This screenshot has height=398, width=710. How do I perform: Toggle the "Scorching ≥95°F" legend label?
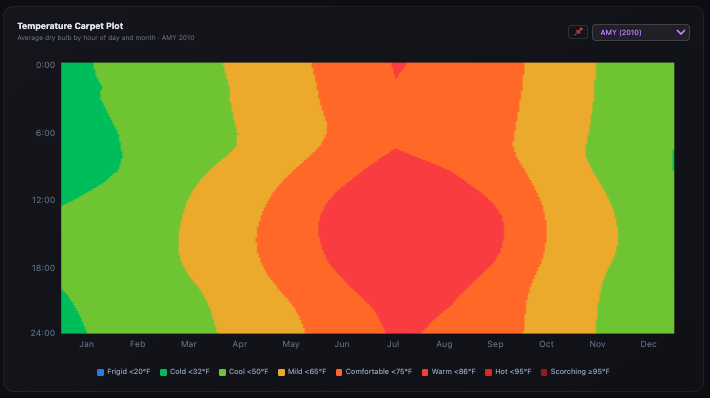point(580,372)
